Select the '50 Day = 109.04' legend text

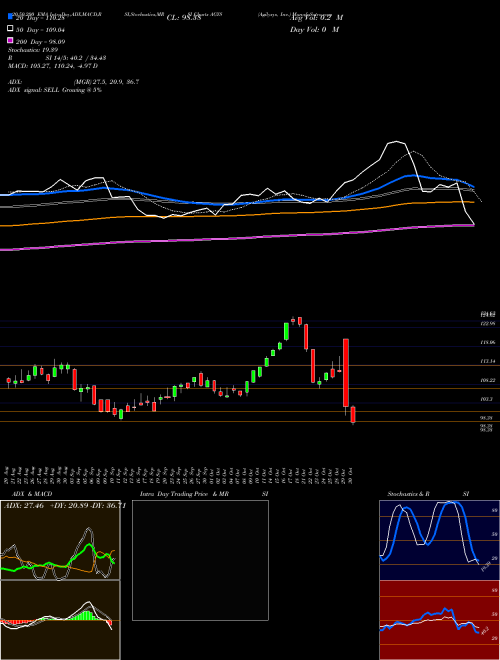40,30
